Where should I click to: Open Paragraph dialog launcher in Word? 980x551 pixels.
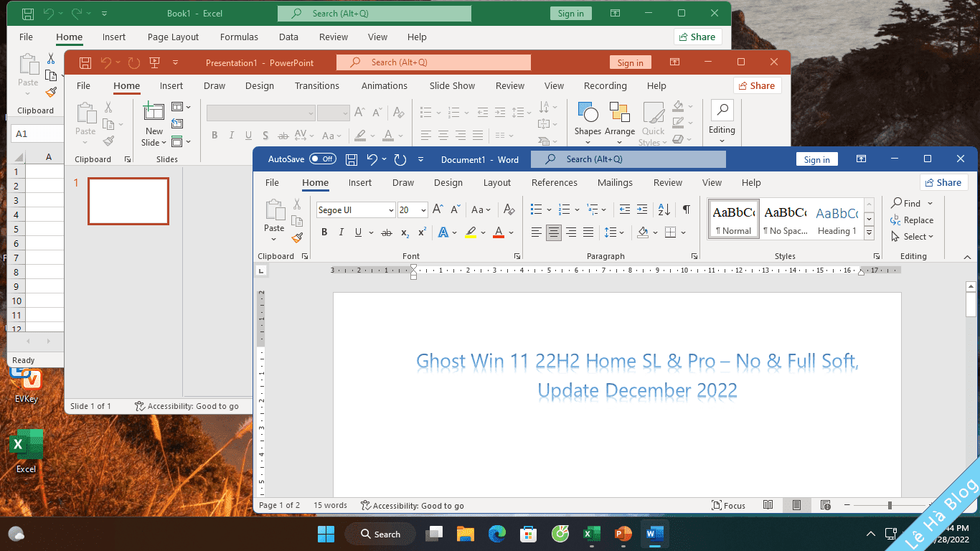click(694, 256)
